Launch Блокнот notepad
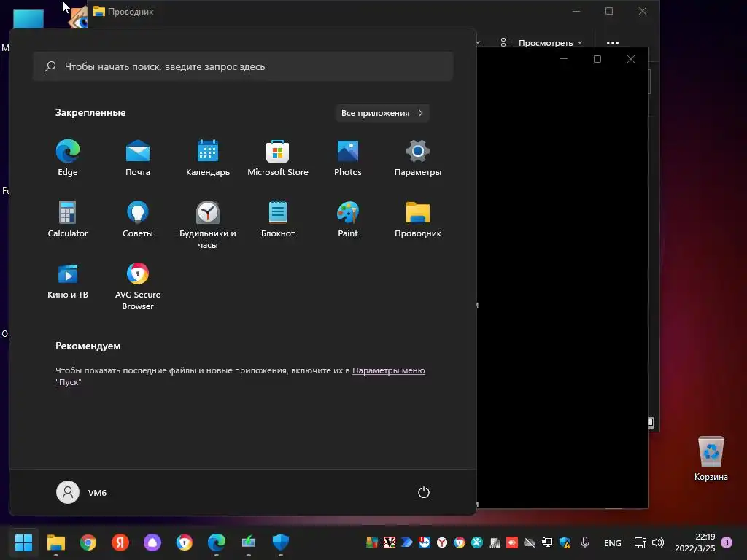Image resolution: width=747 pixels, height=560 pixels. tap(278, 219)
